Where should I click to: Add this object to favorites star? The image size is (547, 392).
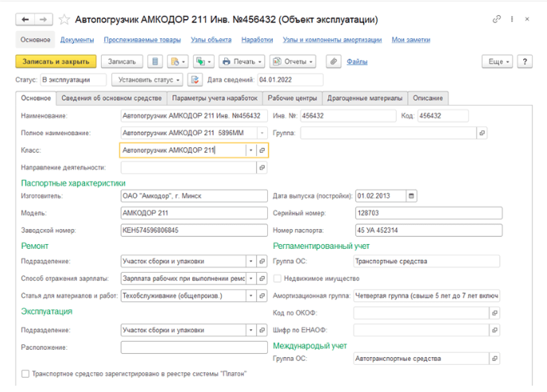(64, 20)
